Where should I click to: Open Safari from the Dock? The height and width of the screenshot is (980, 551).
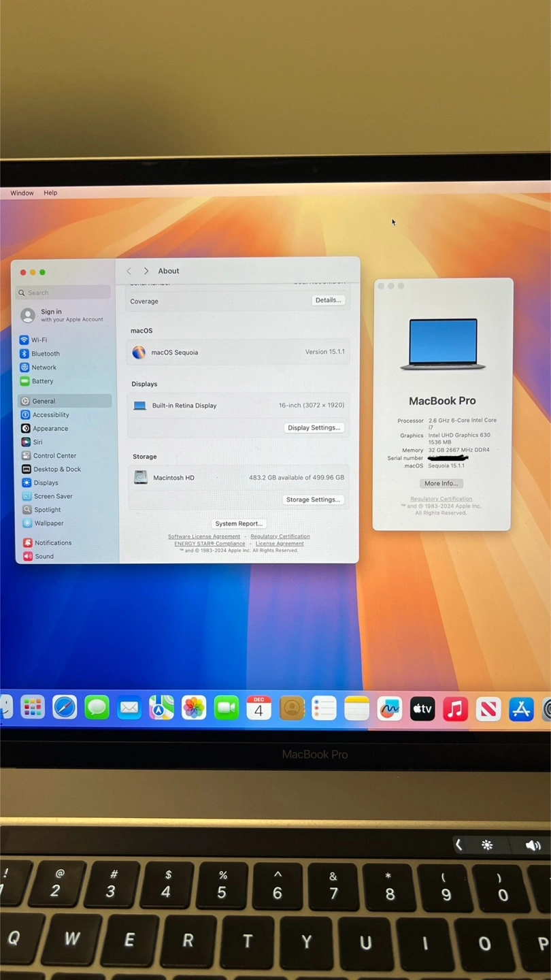click(x=65, y=708)
